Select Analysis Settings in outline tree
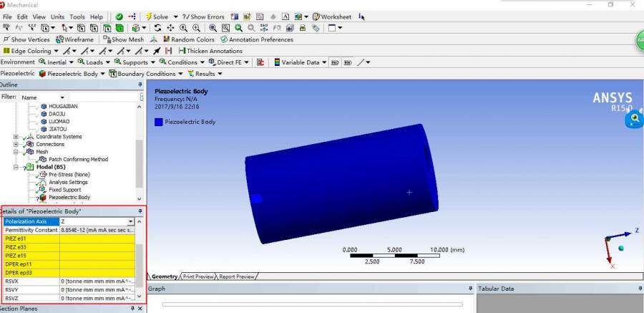The height and width of the screenshot is (313, 644). coord(68,182)
